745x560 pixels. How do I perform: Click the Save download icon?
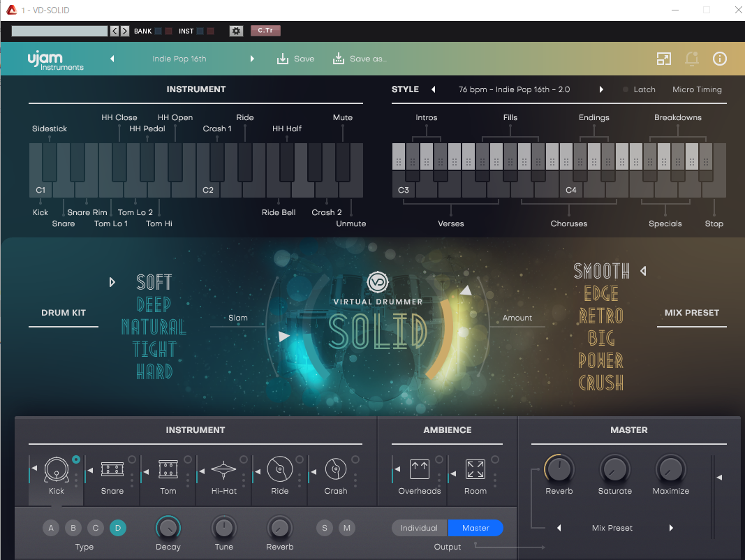pos(283,59)
